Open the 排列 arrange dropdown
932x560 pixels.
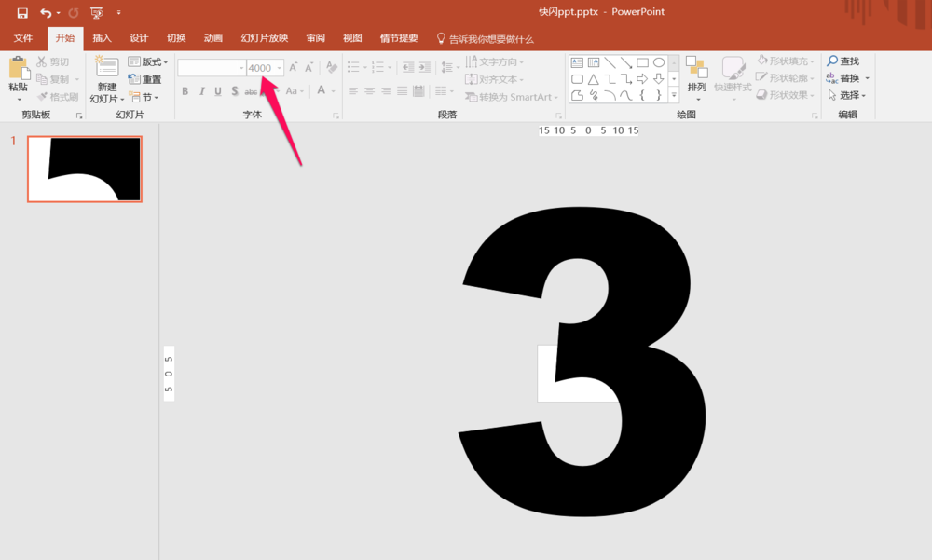(696, 77)
